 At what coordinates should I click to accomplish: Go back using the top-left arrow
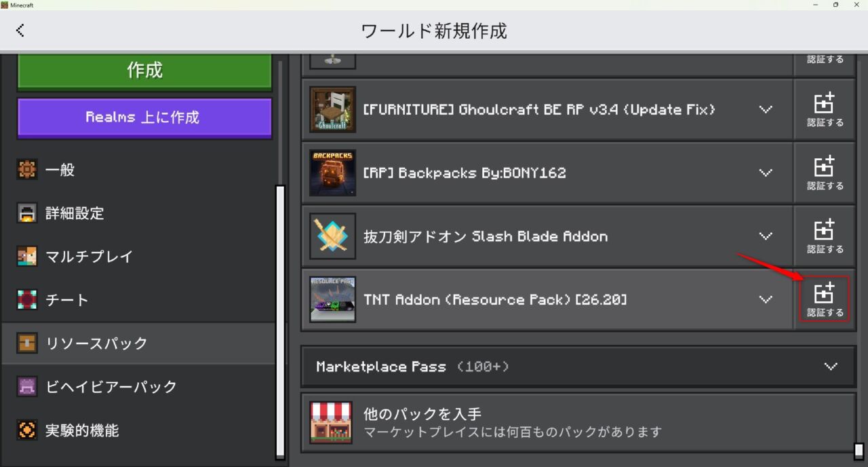click(x=20, y=30)
